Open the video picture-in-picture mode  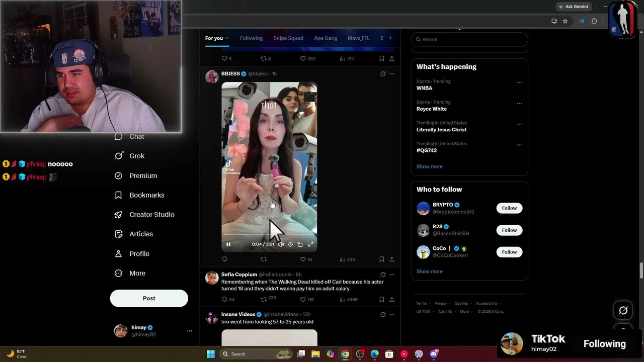tap(300, 244)
